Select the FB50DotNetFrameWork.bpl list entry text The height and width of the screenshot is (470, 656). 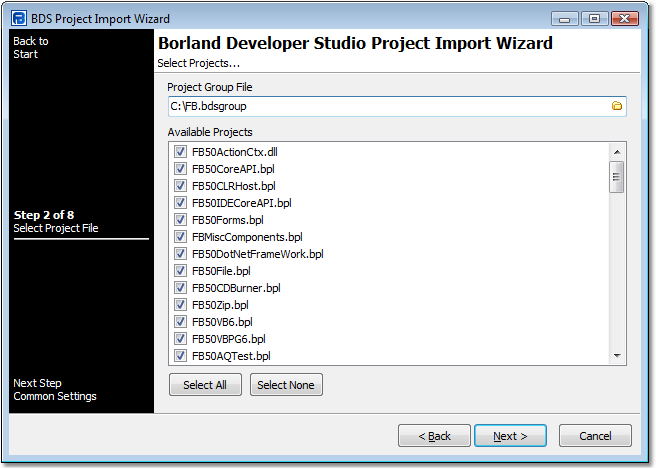(x=258, y=254)
